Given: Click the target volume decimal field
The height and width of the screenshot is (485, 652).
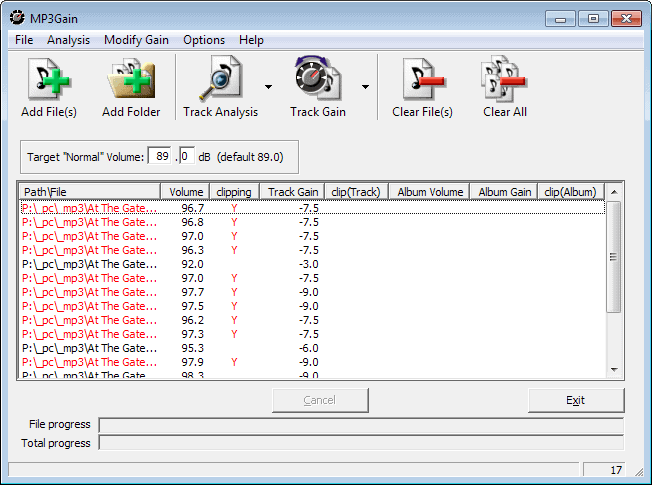Looking at the screenshot, I should point(187,156).
